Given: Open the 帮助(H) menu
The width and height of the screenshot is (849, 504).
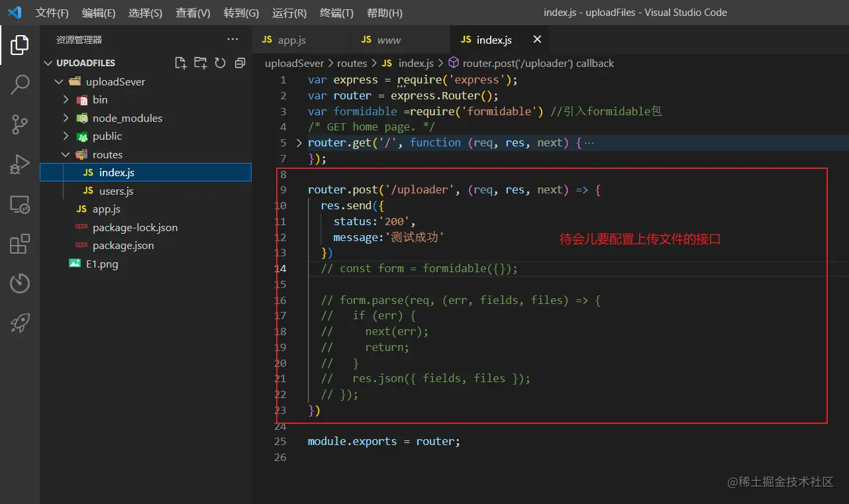Looking at the screenshot, I should pyautogui.click(x=385, y=13).
